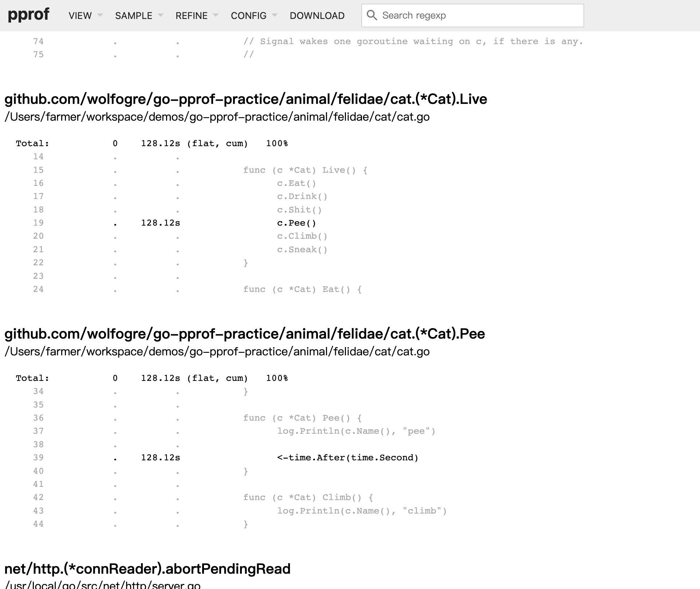
Task: Open the REFINE menu
Action: pos(191,16)
